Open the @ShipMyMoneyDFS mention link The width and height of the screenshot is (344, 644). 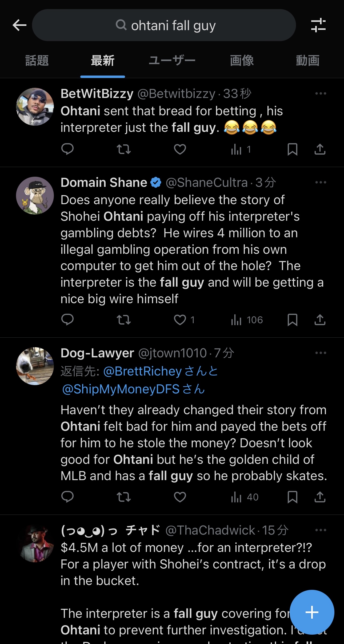(121, 389)
